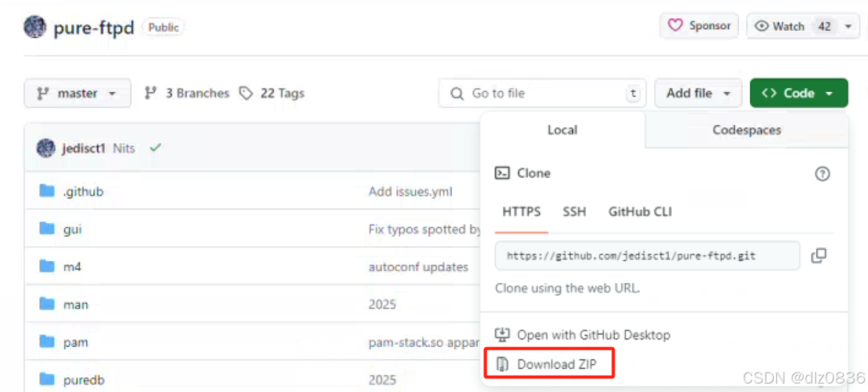This screenshot has width=868, height=392.
Task: Click the Watch count 42
Action: click(x=824, y=27)
